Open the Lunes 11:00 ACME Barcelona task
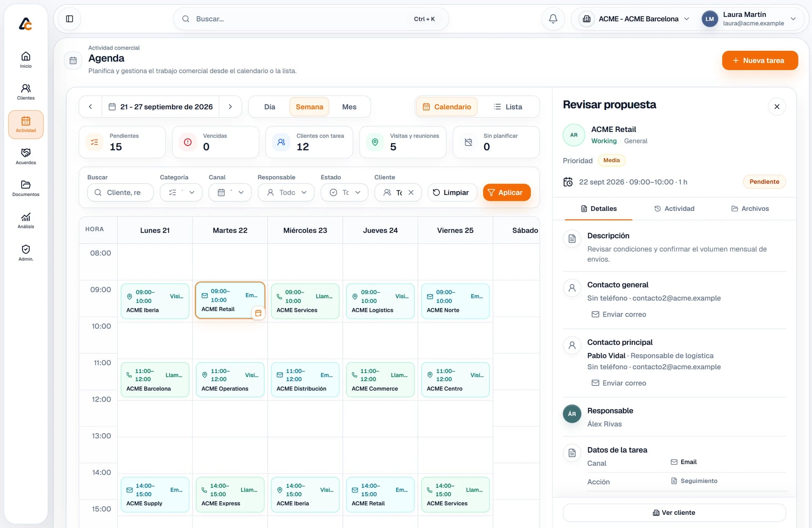 click(155, 379)
